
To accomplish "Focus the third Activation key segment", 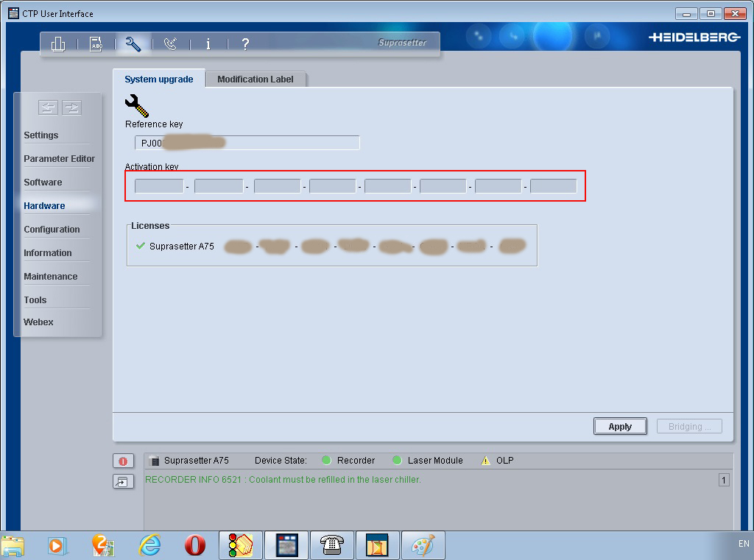I will coord(278,186).
